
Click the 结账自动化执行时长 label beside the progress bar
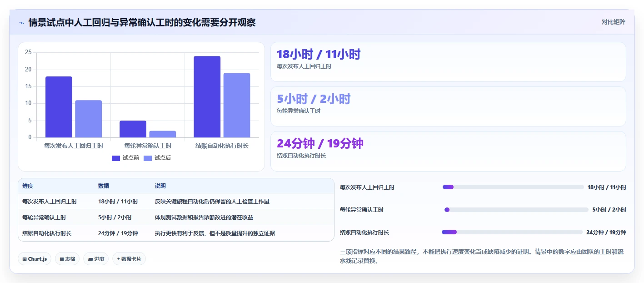click(x=364, y=232)
